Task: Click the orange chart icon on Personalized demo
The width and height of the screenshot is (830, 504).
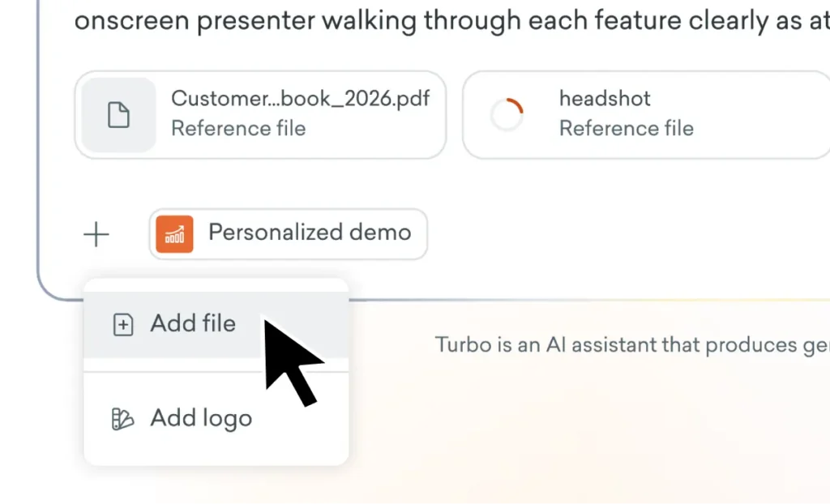Action: pos(175,234)
